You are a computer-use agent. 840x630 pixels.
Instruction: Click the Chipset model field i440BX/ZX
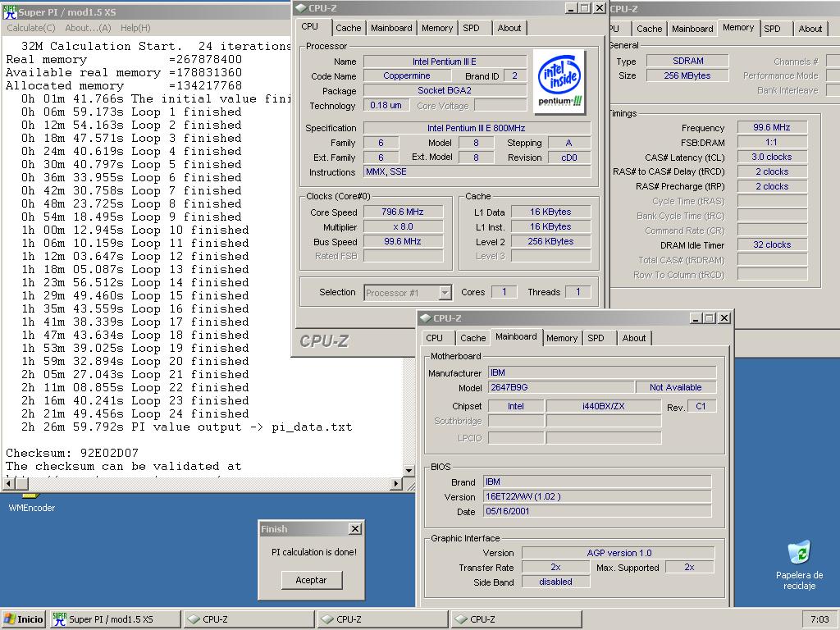603,406
